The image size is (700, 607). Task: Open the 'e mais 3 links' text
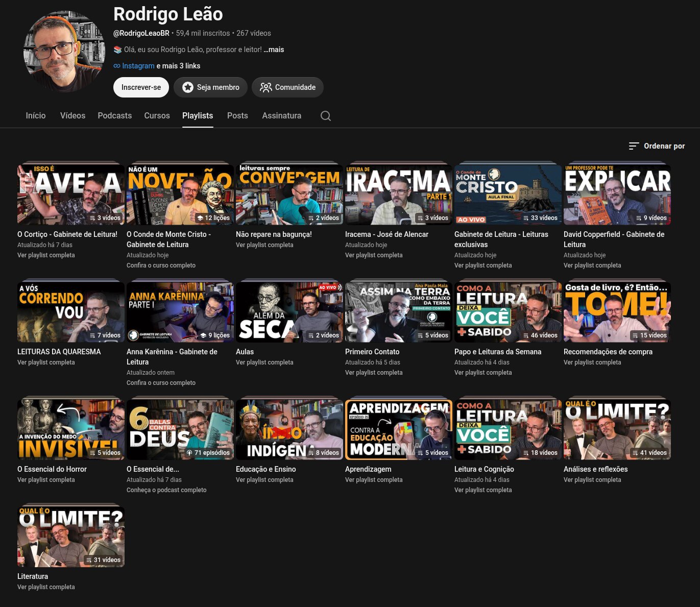click(178, 66)
